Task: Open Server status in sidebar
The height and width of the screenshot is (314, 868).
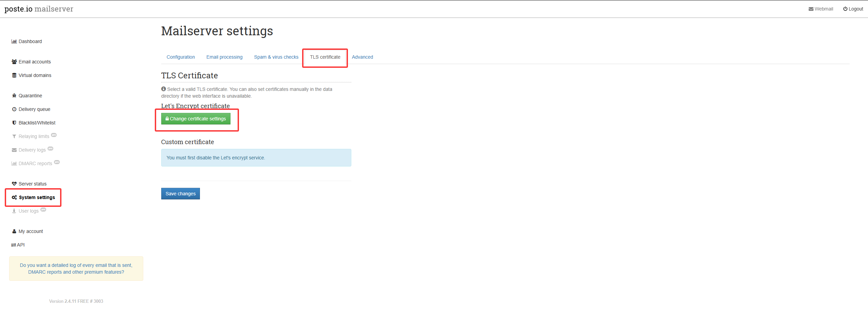Action: point(29,184)
